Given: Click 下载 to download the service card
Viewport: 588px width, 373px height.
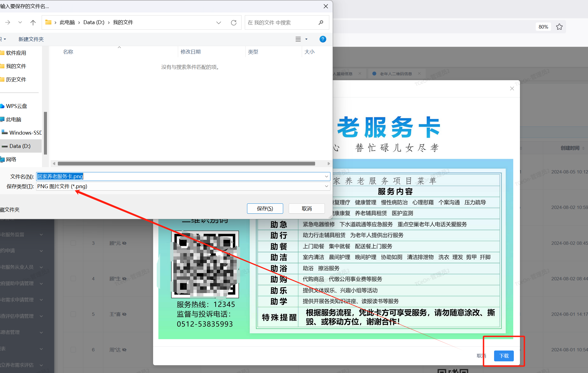Looking at the screenshot, I should pyautogui.click(x=504, y=356).
